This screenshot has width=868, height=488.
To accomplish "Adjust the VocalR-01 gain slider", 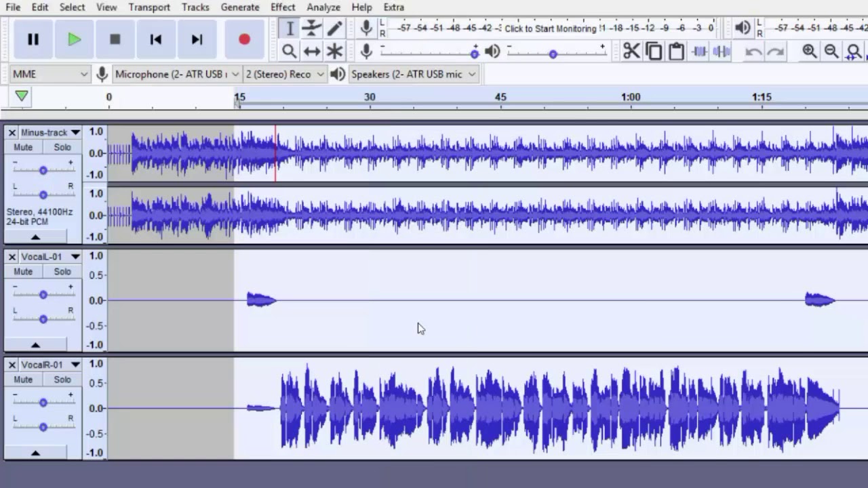I will pyautogui.click(x=43, y=403).
